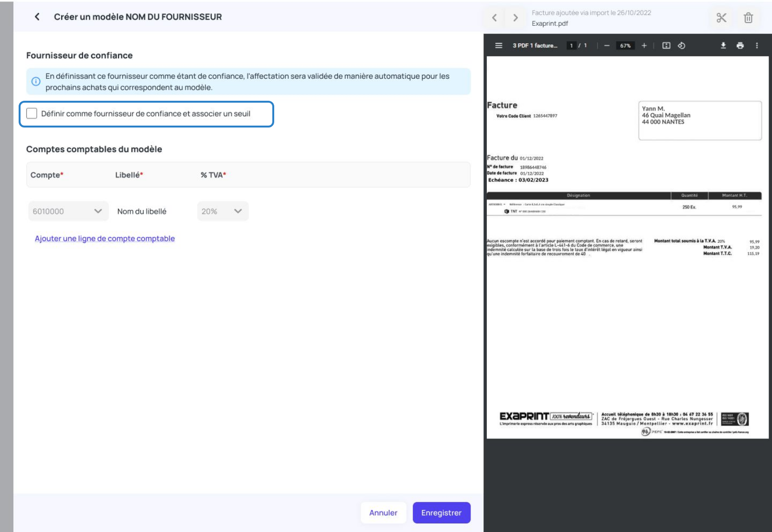
Task: Toggle fit-to-page view in the PDF viewer
Action: click(x=666, y=45)
